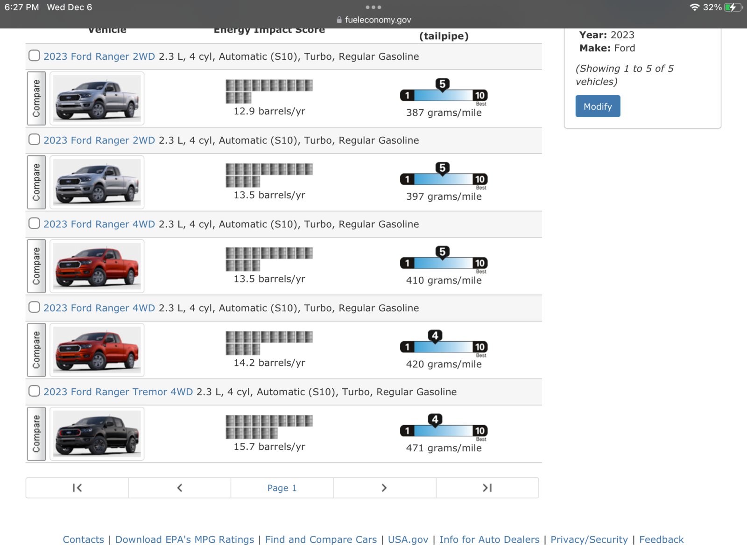
Task: Click the 12.9 barrels/yr value
Action: pos(269,111)
